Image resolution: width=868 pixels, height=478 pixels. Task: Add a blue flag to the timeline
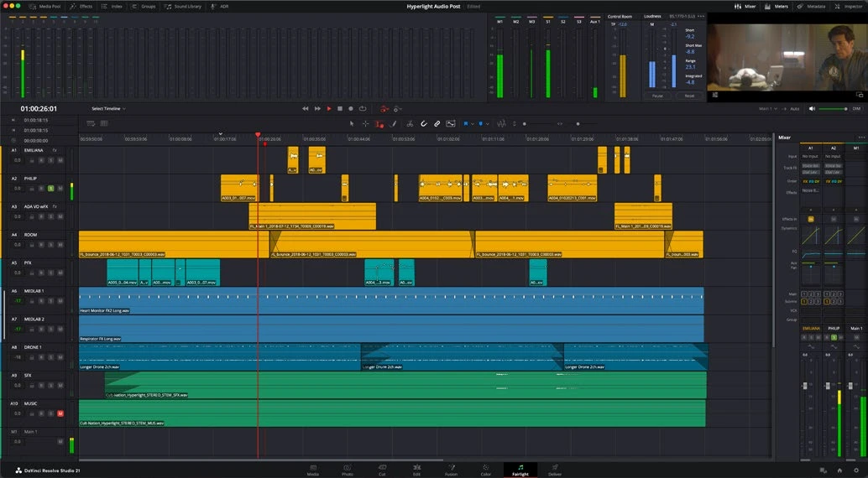click(x=466, y=124)
